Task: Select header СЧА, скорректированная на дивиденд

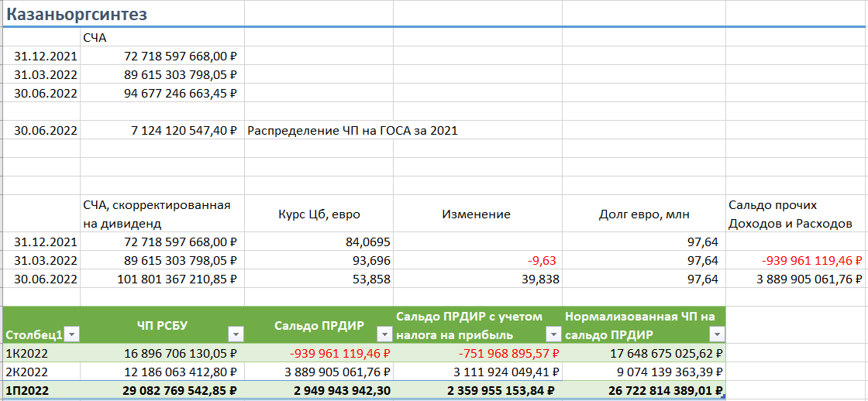Action: (162, 214)
